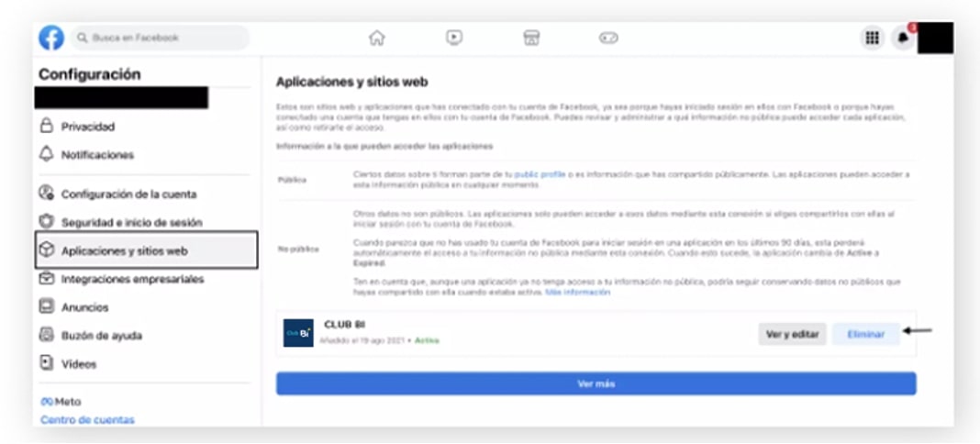Follow the Centro de cuentas link
980x444 pixels.
click(x=87, y=420)
